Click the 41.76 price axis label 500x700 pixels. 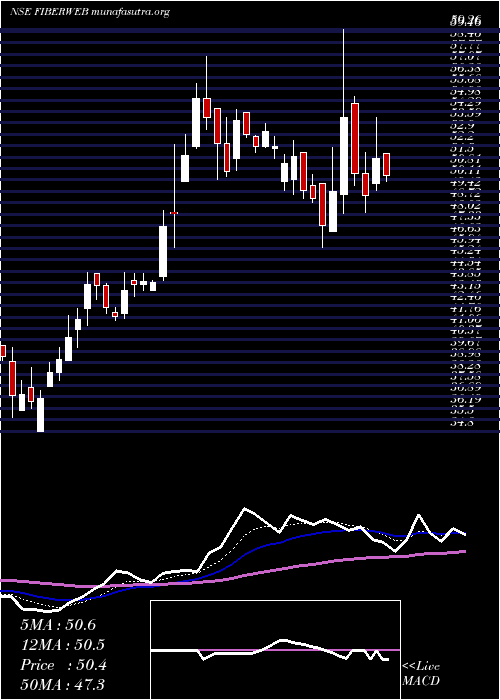tap(465, 308)
